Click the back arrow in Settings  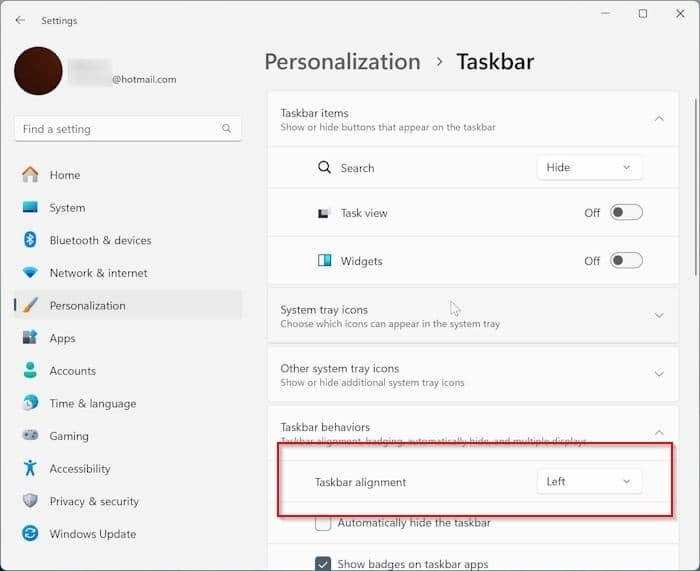pyautogui.click(x=21, y=20)
